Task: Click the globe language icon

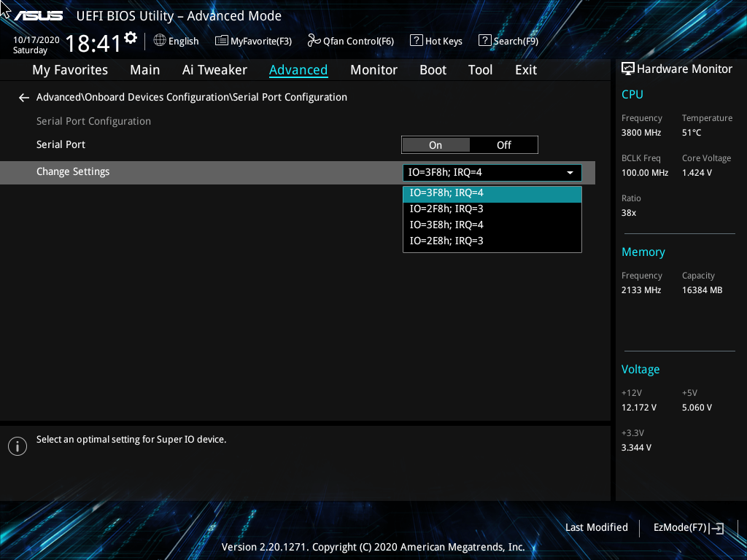Action: click(x=160, y=41)
